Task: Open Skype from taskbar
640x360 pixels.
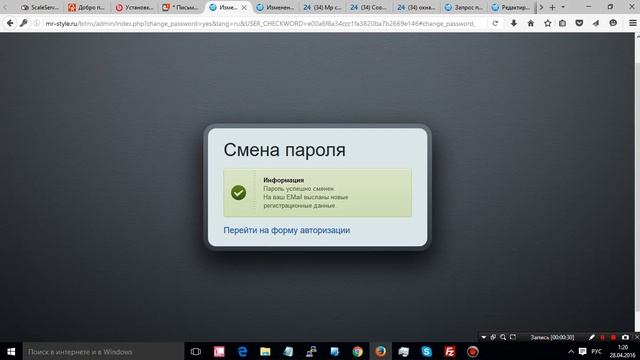Action: 427,351
